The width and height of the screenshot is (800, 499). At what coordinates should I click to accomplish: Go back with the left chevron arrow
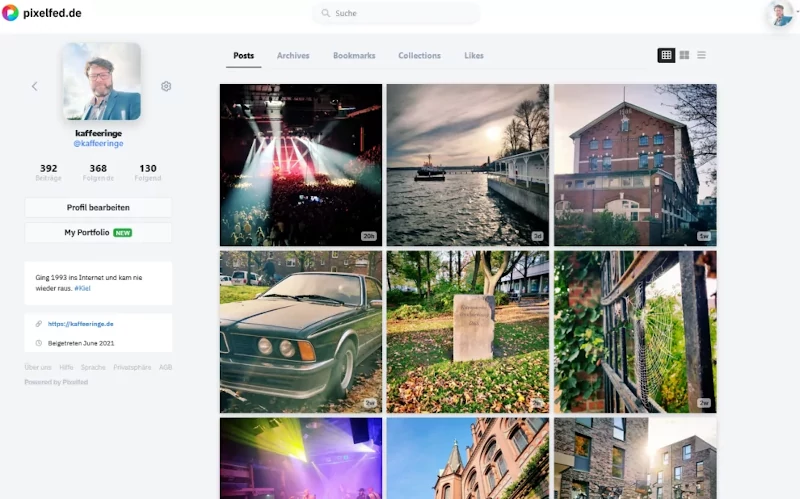35,86
